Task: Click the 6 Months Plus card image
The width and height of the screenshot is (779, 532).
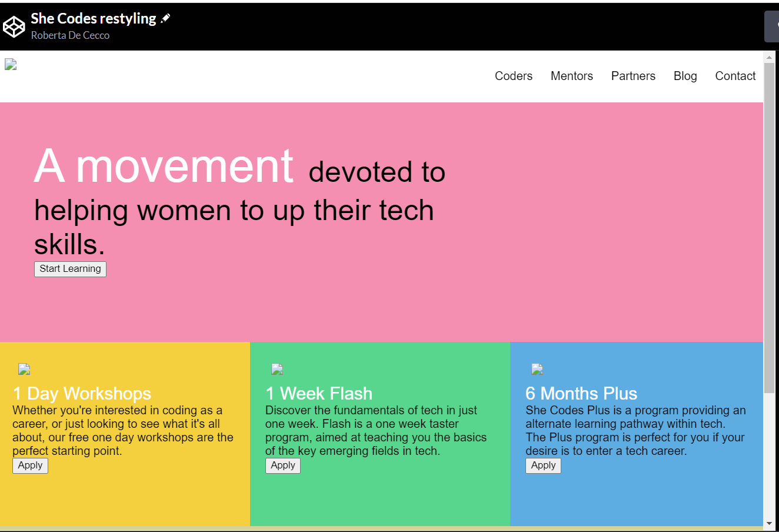Action: click(x=537, y=369)
